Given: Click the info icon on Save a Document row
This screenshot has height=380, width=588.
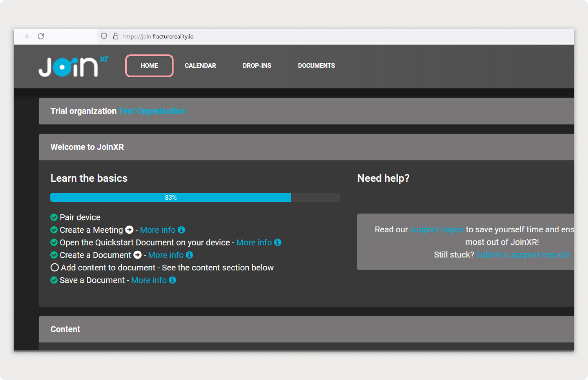Looking at the screenshot, I should pyautogui.click(x=173, y=280).
